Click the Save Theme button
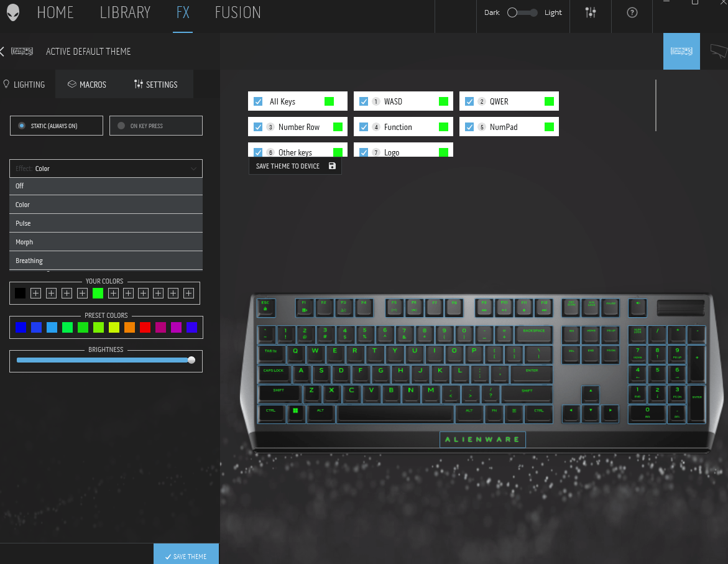Screen dimensions: 728x564 [186, 556]
